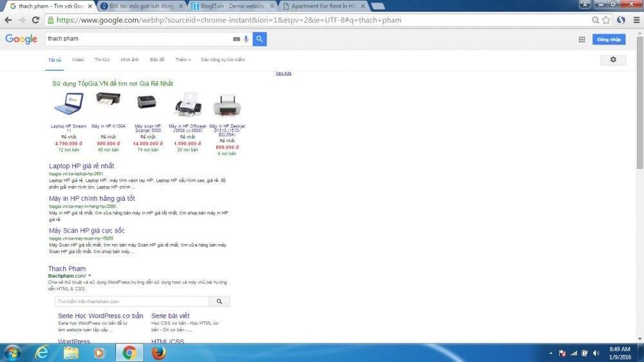Viewport: 644px width, 362px height.
Task: Open Máy Scan HP giá cực sốc
Action: (87, 231)
